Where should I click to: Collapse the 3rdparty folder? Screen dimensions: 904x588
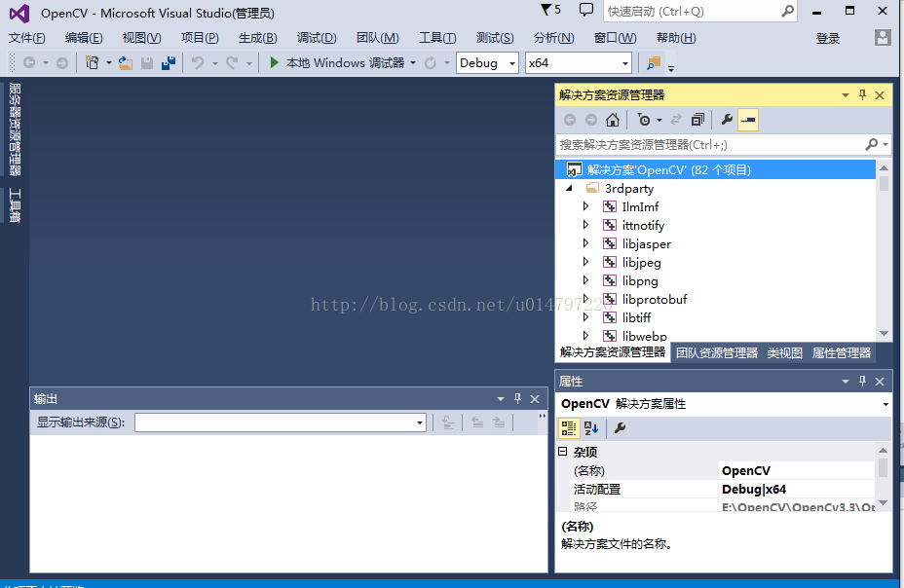(569, 188)
